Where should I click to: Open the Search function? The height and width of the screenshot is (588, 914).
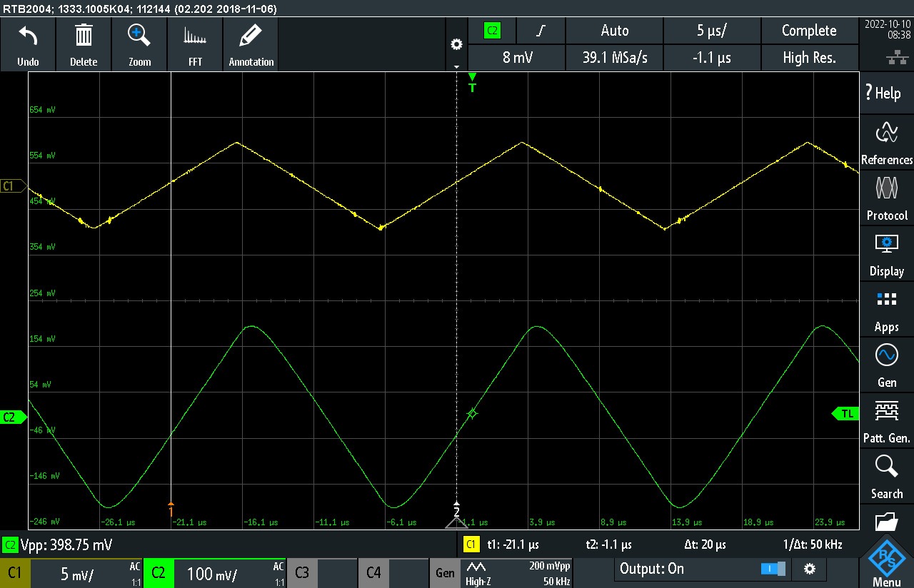(886, 477)
